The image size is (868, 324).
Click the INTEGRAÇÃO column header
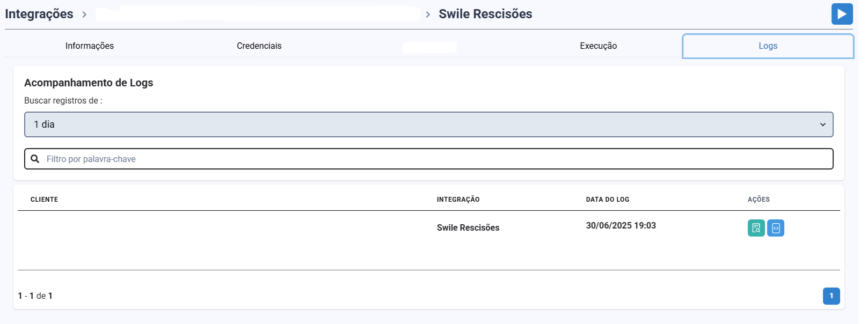click(x=458, y=200)
